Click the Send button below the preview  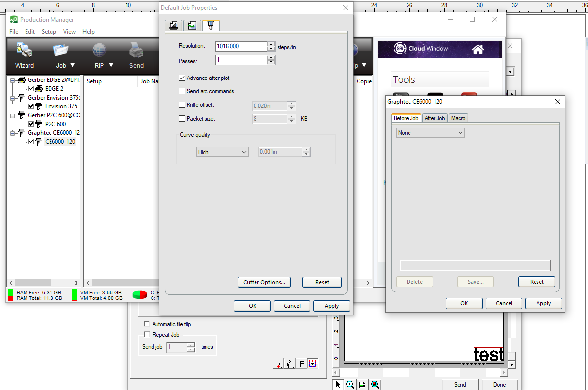tap(460, 385)
